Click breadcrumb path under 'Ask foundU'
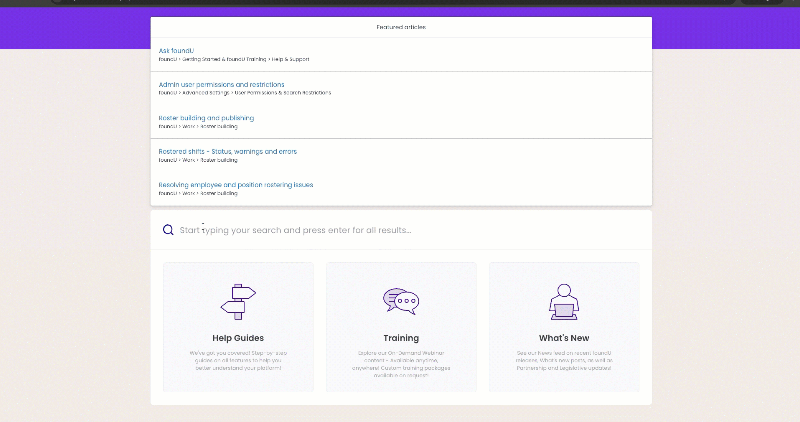Image resolution: width=800 pixels, height=422 pixels. pyautogui.click(x=226, y=59)
